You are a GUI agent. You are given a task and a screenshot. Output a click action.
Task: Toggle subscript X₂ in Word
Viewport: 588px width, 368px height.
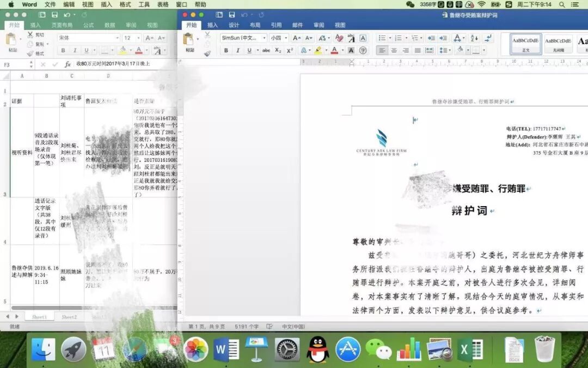278,50
